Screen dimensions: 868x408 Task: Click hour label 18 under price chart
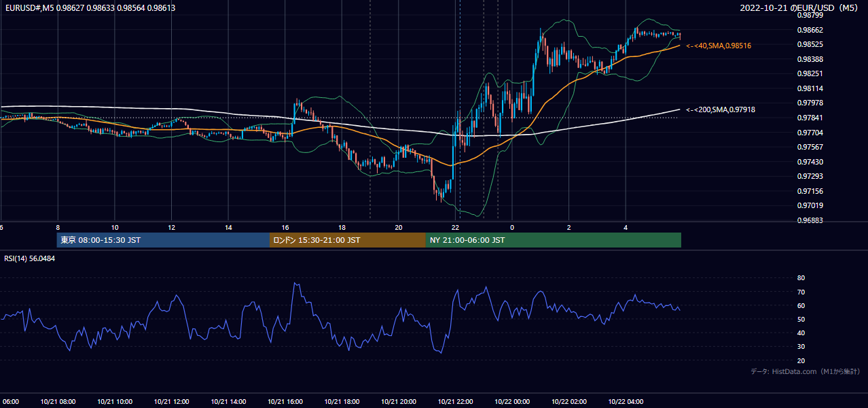click(342, 228)
